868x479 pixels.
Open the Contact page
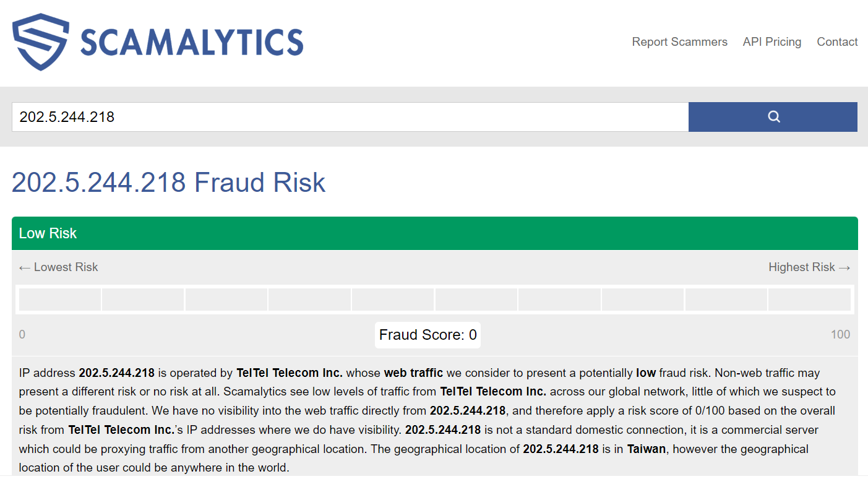[x=837, y=41]
